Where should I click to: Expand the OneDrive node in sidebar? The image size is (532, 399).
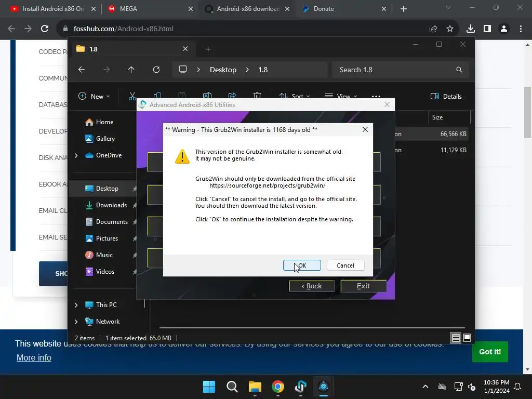coord(76,155)
